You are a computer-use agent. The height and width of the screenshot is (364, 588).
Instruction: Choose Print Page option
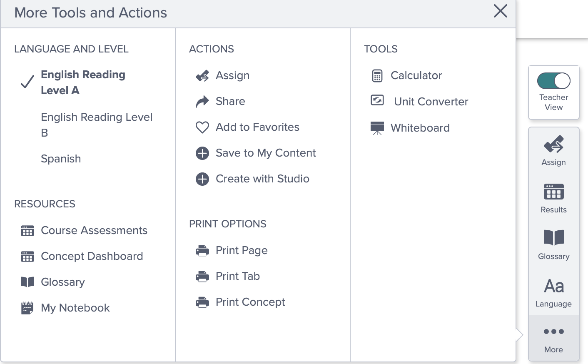tap(232, 250)
